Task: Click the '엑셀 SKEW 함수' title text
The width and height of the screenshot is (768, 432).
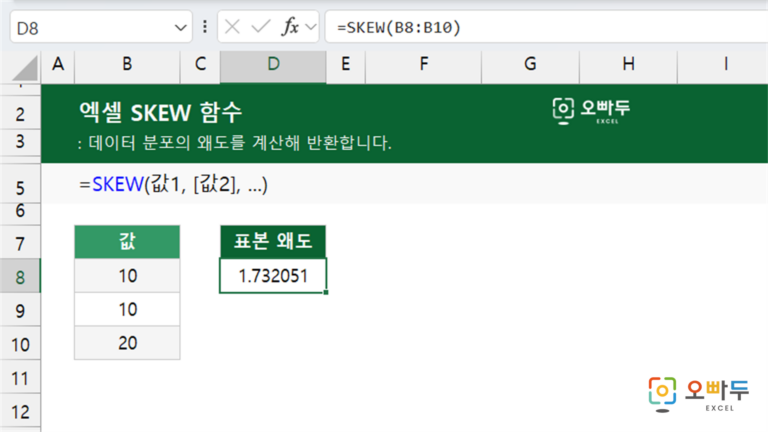Action: coord(160,113)
